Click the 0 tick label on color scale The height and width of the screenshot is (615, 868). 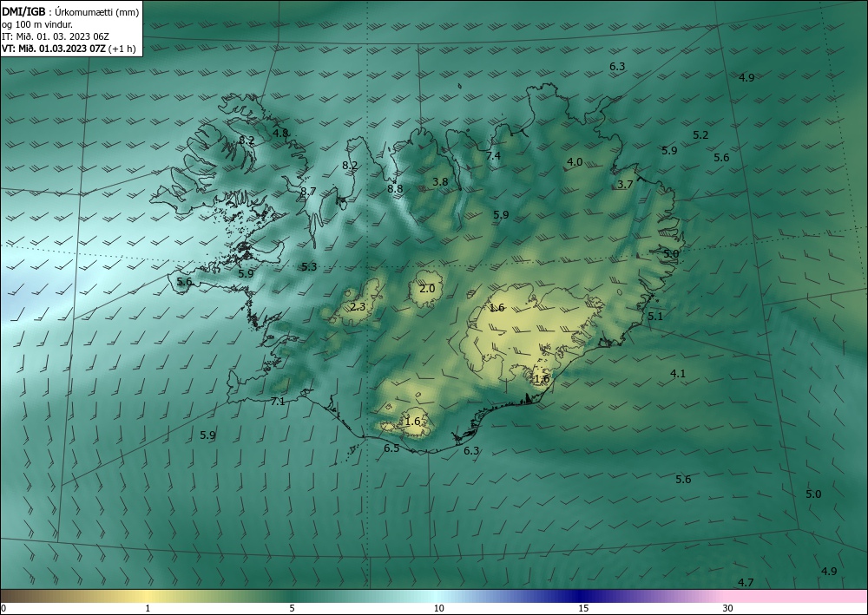click(x=3, y=609)
